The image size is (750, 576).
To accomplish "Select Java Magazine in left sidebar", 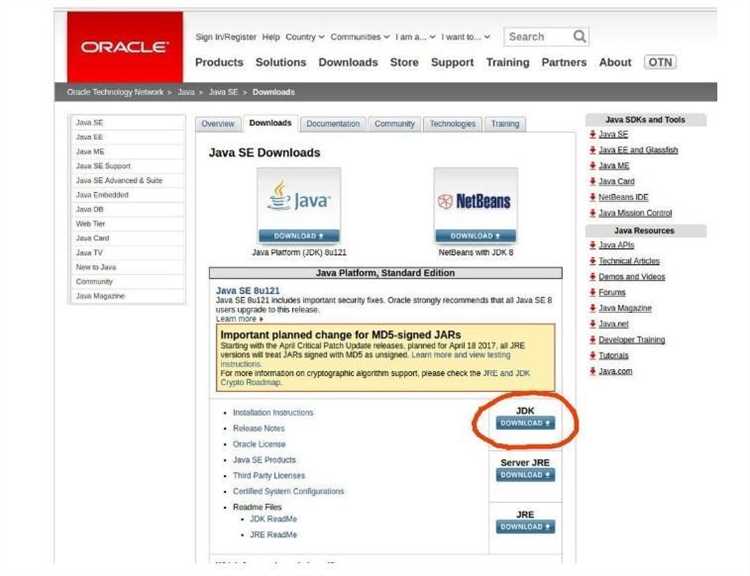I will point(128,296).
